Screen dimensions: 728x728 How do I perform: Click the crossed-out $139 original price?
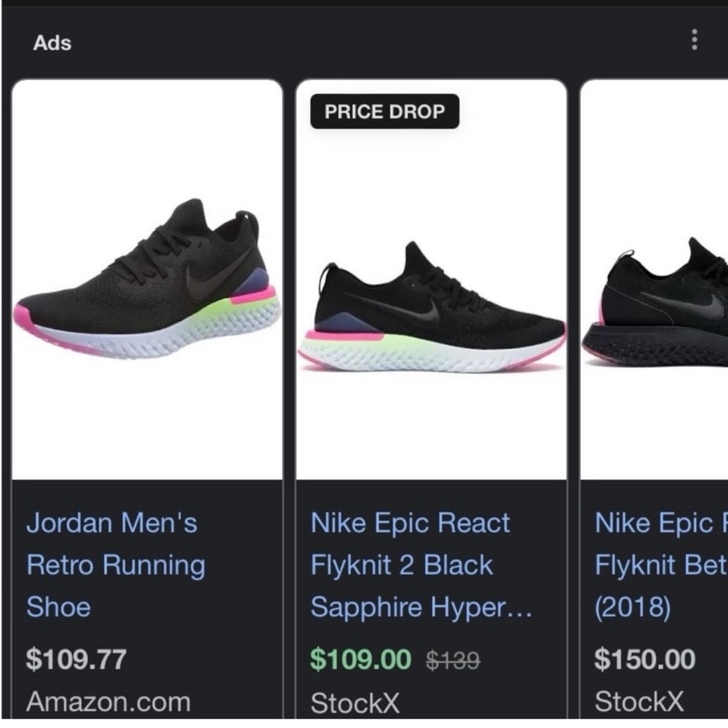[x=456, y=661]
